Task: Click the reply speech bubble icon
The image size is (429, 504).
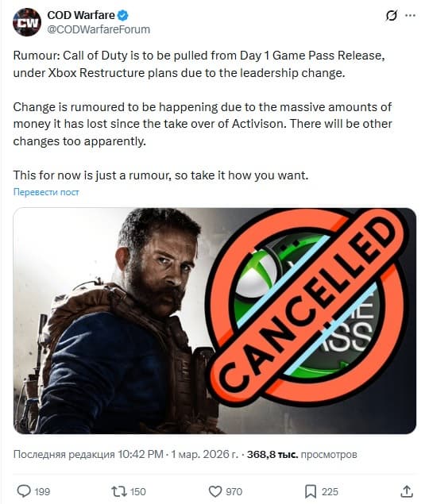Action: point(24,491)
